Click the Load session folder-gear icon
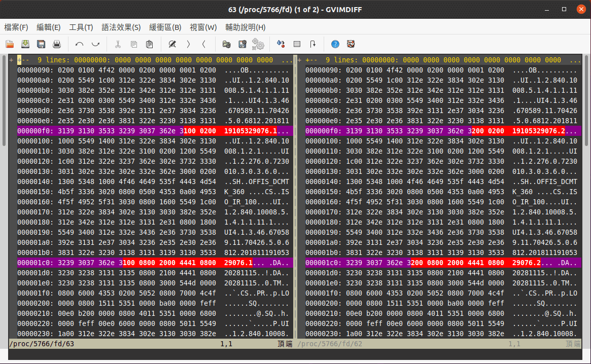 [227, 44]
